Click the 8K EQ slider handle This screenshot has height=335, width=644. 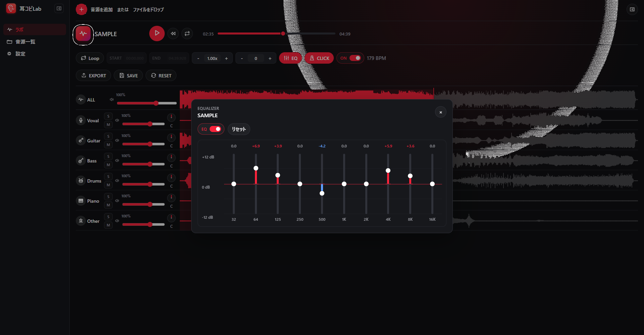coord(410,176)
